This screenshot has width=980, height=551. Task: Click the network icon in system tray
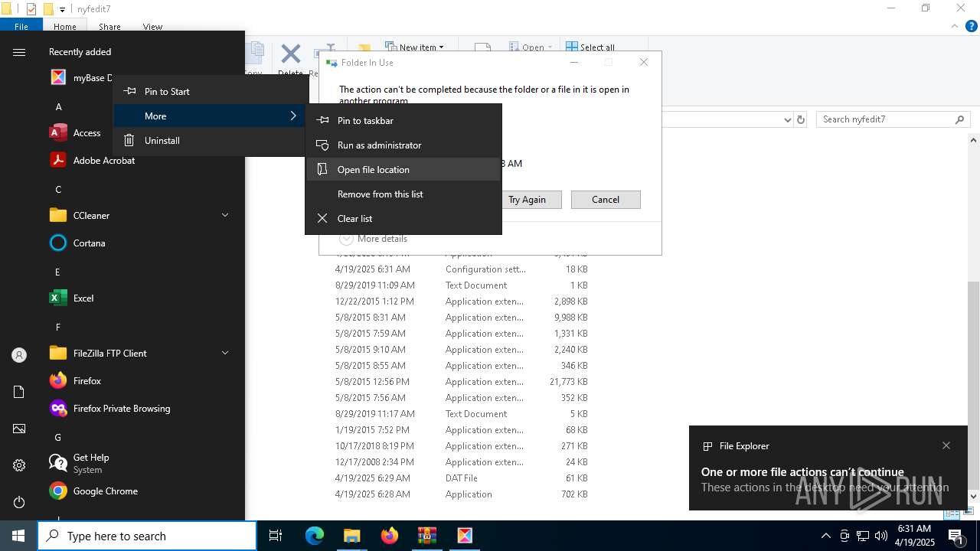pyautogui.click(x=863, y=536)
